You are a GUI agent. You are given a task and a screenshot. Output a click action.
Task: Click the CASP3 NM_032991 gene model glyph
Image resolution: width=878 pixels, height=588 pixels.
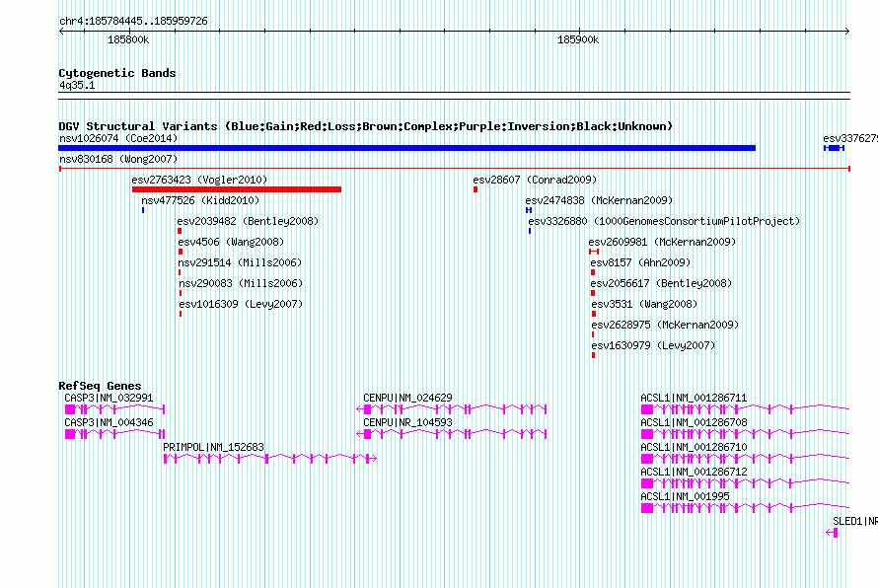coord(114,409)
